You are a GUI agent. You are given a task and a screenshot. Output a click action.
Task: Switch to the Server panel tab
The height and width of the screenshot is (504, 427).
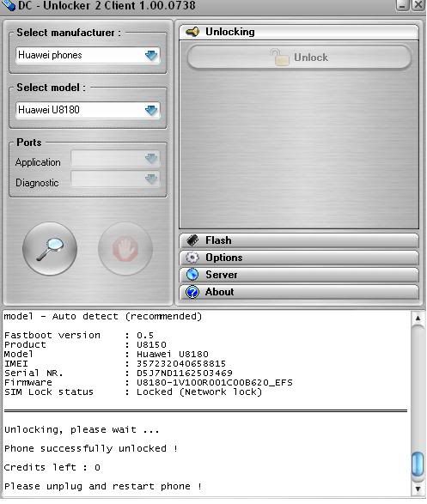tap(299, 275)
